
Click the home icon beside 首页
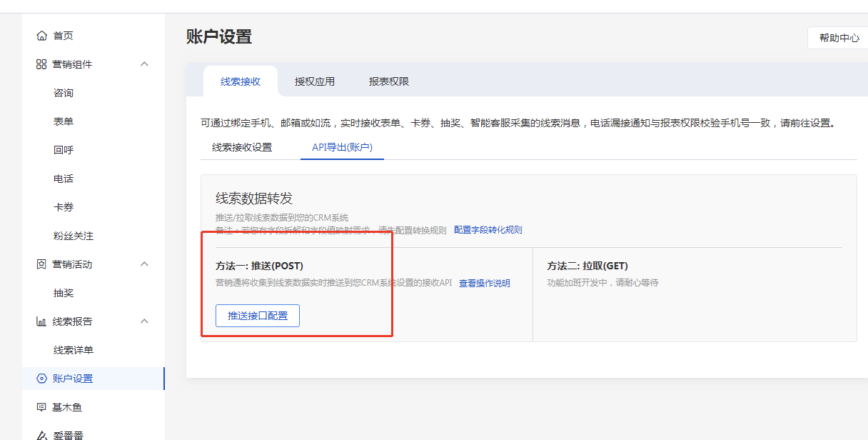pos(41,36)
